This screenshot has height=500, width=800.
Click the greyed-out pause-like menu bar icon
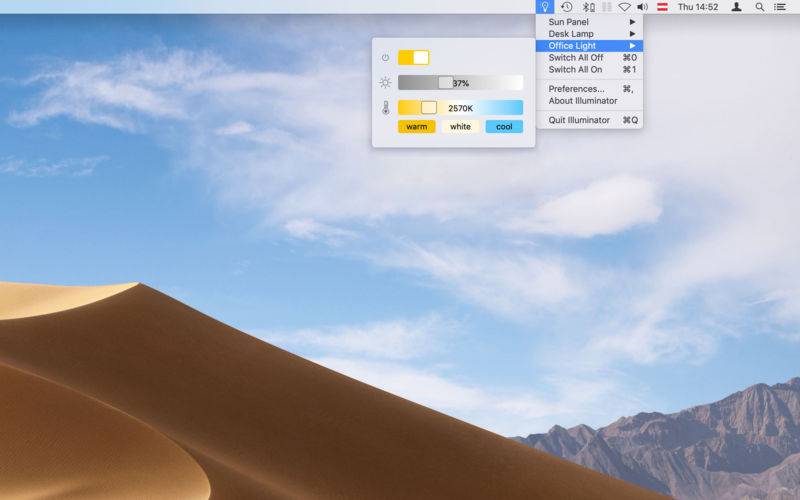pyautogui.click(x=607, y=7)
